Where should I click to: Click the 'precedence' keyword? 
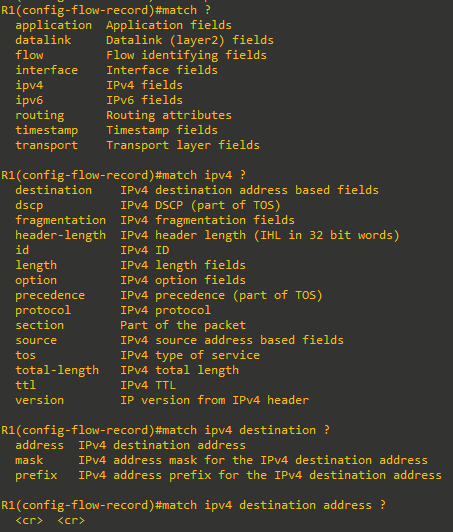50,295
